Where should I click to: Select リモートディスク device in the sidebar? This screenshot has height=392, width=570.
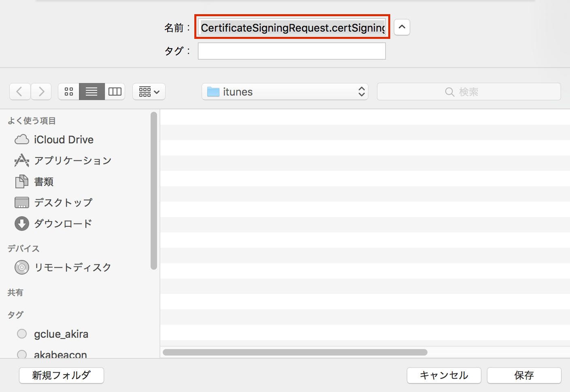pos(72,267)
